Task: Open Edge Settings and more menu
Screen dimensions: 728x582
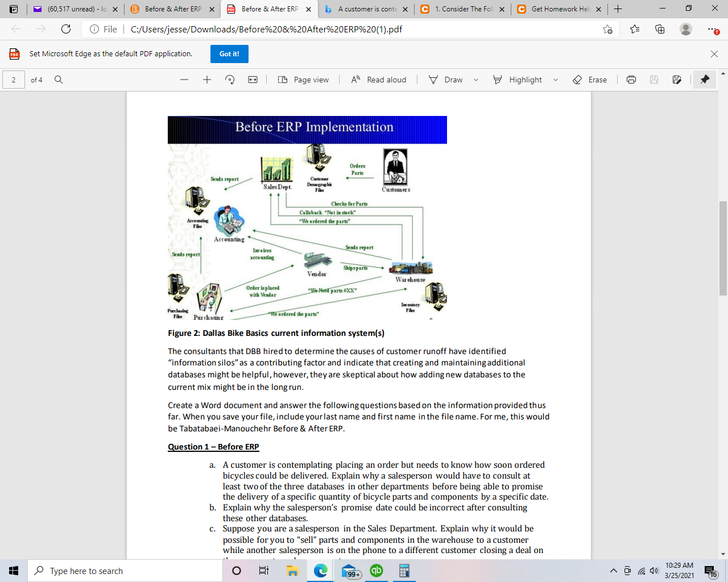Action: tap(713, 29)
